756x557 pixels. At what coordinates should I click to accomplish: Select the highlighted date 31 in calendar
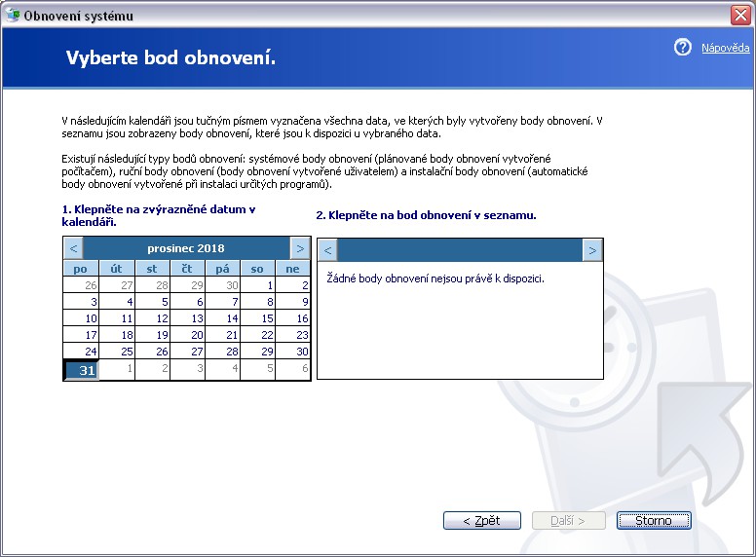tap(81, 370)
